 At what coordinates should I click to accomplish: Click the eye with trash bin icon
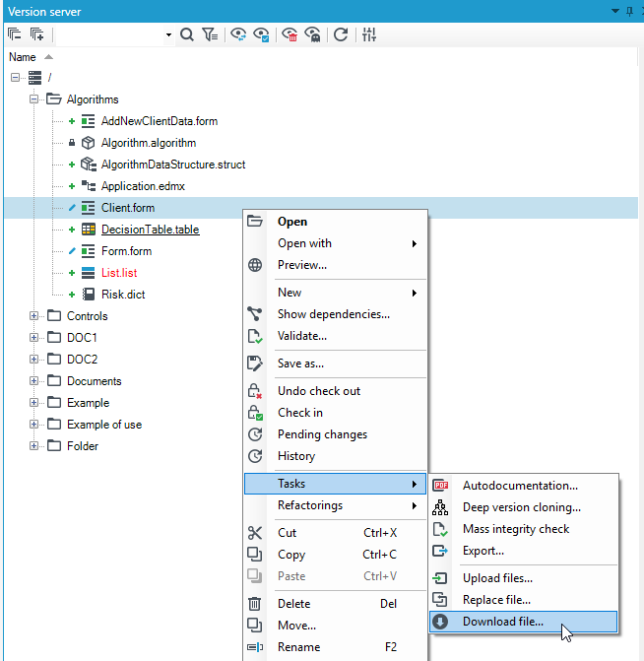(290, 34)
